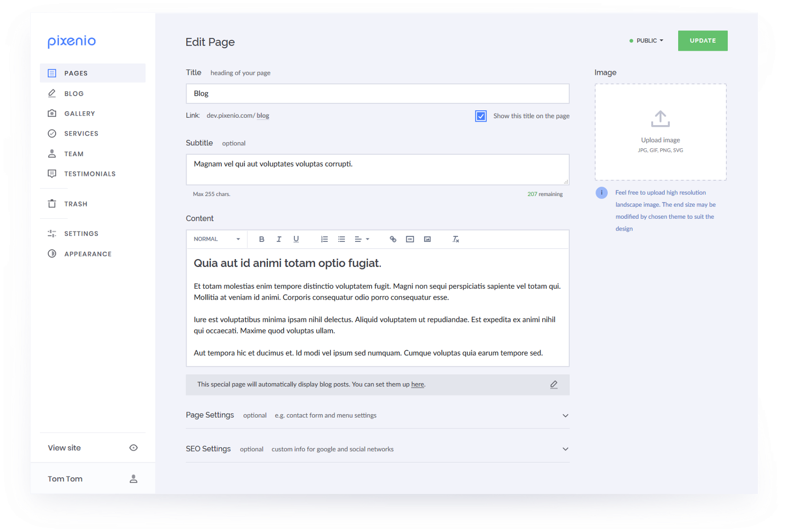The height and width of the screenshot is (532, 788).
Task: Toggle underline formatting in editor toolbar
Action: point(296,239)
